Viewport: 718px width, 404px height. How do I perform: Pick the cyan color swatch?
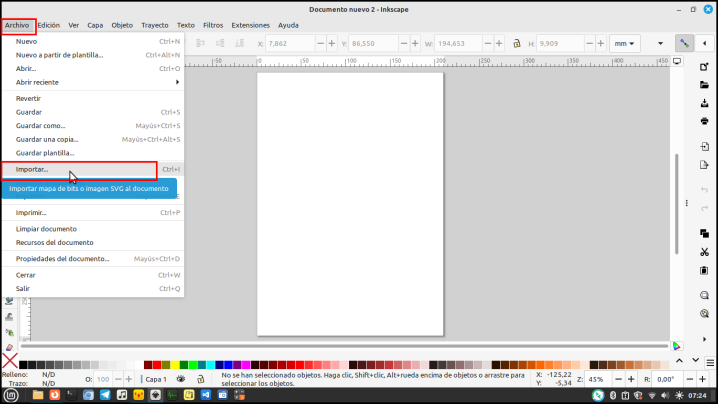tap(210, 365)
